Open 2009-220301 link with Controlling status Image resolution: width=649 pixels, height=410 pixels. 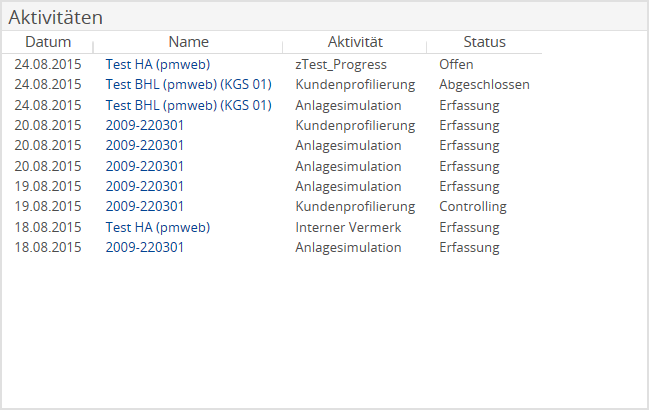[x=145, y=207]
